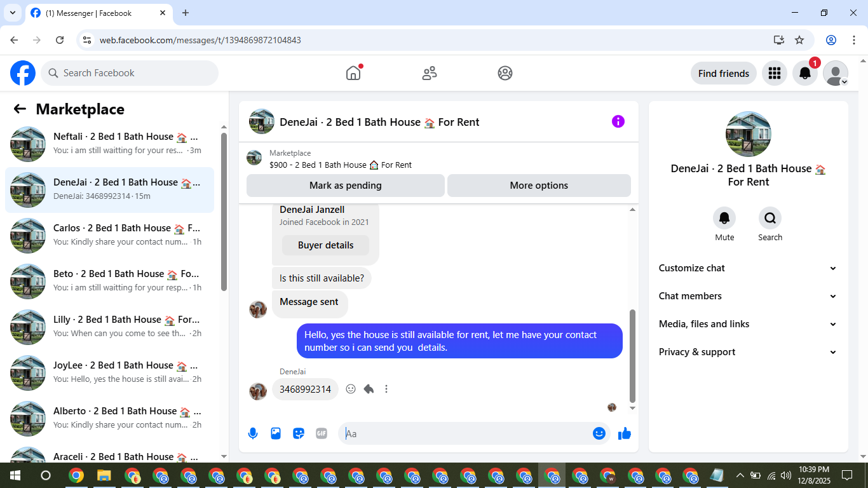Reply to the 3468992314 message
Image resolution: width=868 pixels, height=488 pixels.
[x=369, y=389]
